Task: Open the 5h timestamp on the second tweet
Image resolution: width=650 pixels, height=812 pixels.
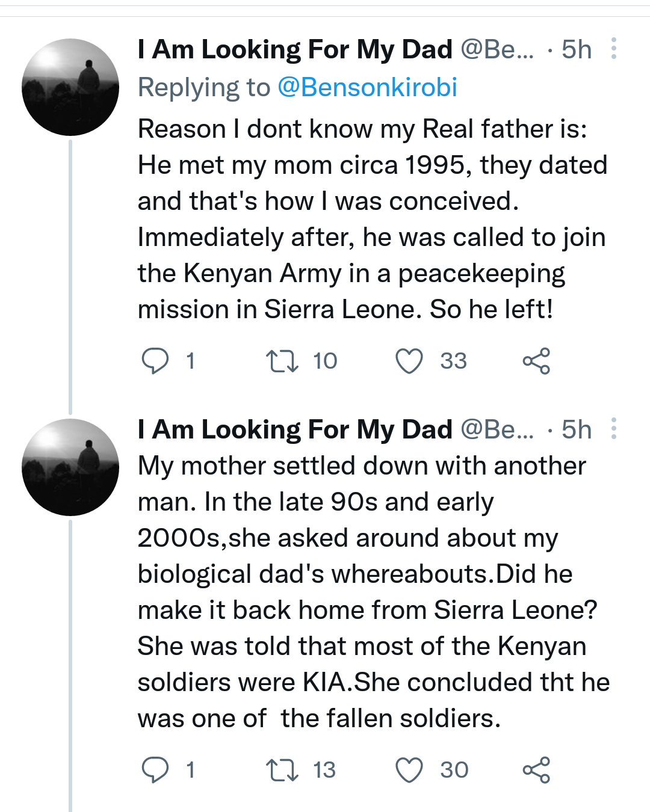Action: click(x=577, y=429)
